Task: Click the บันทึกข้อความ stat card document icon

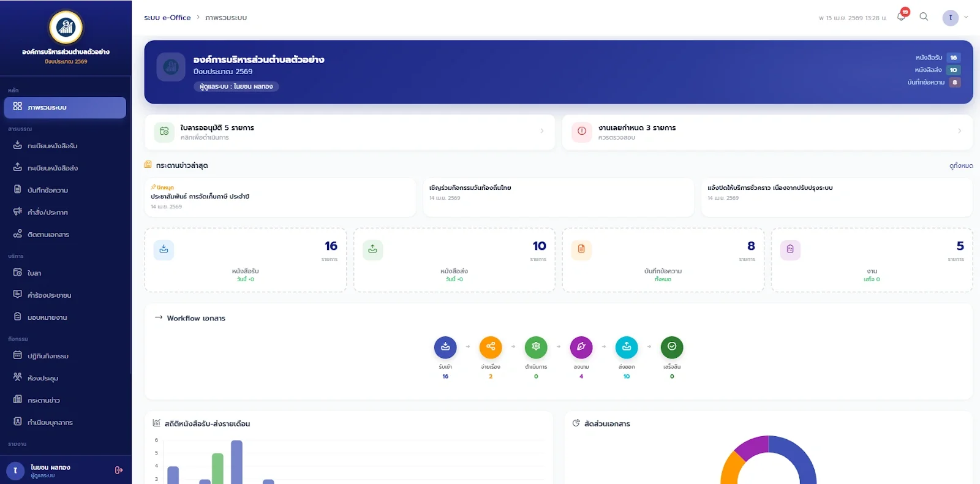Action: click(581, 249)
